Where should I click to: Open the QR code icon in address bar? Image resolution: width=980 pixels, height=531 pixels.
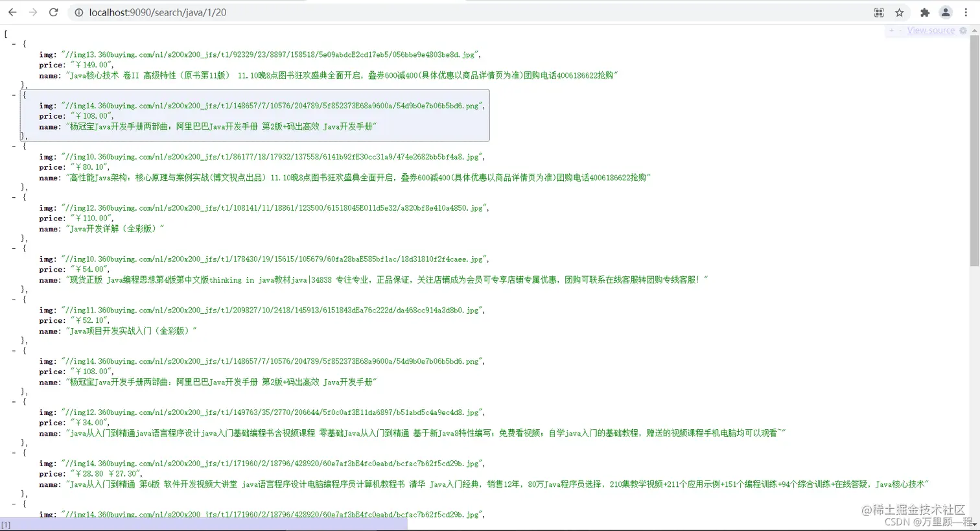(x=879, y=12)
